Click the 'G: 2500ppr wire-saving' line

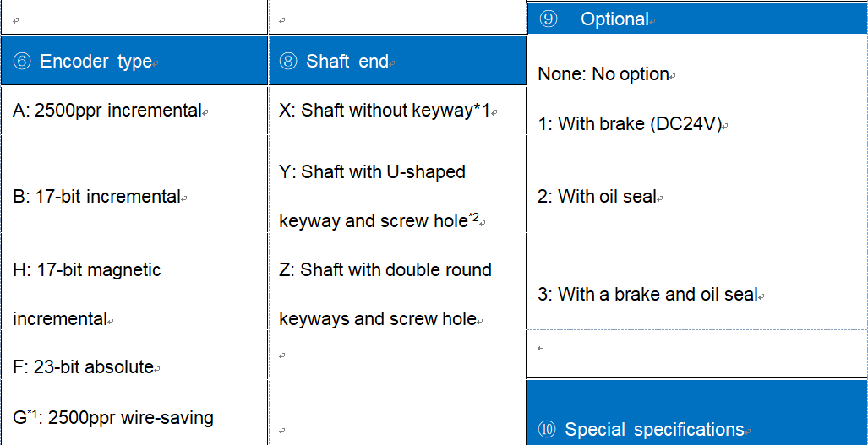tap(113, 417)
